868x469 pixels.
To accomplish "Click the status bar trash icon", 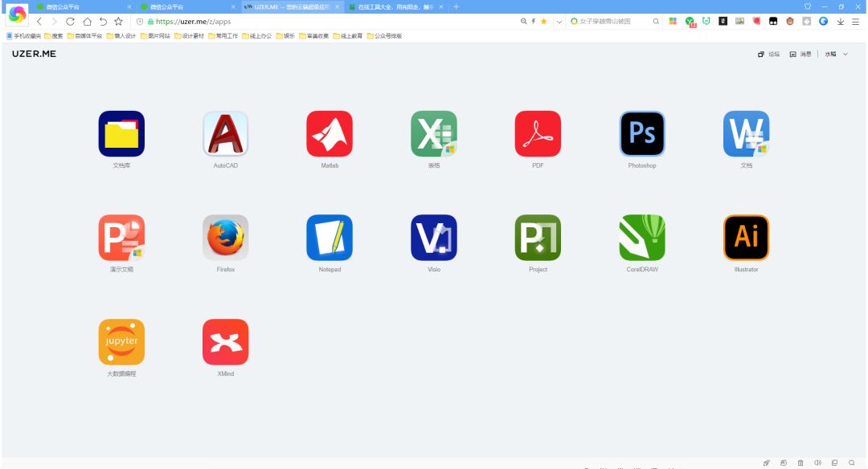I will [x=800, y=463].
